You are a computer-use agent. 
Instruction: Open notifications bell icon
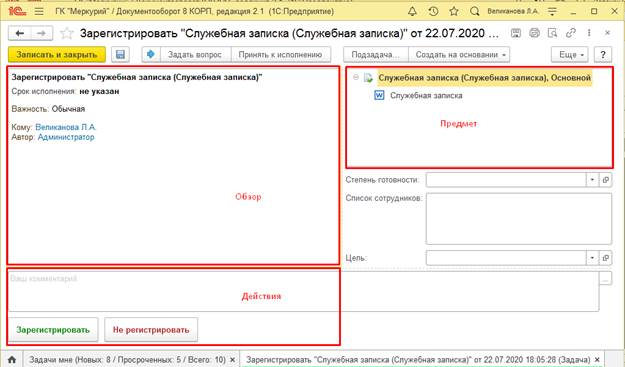pos(413,12)
